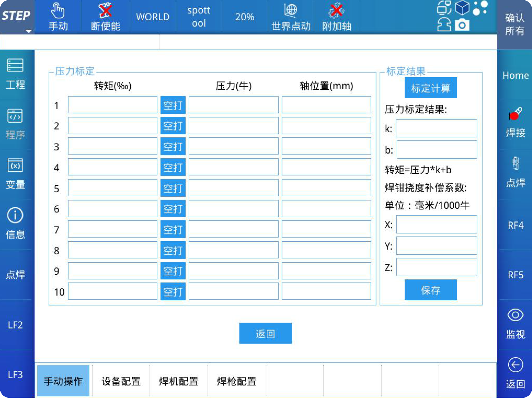Switch to the 焊机配置 tab
The height and width of the screenshot is (398, 532).
[179, 381]
